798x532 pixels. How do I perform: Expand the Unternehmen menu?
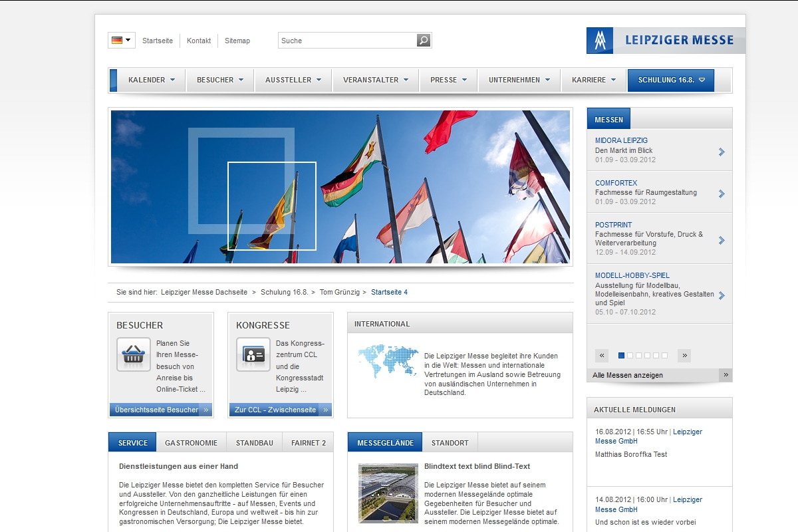[519, 80]
